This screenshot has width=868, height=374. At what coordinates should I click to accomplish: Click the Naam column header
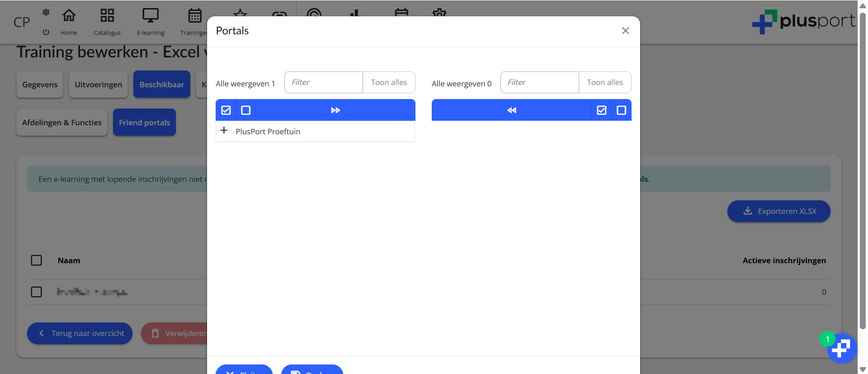coord(69,260)
